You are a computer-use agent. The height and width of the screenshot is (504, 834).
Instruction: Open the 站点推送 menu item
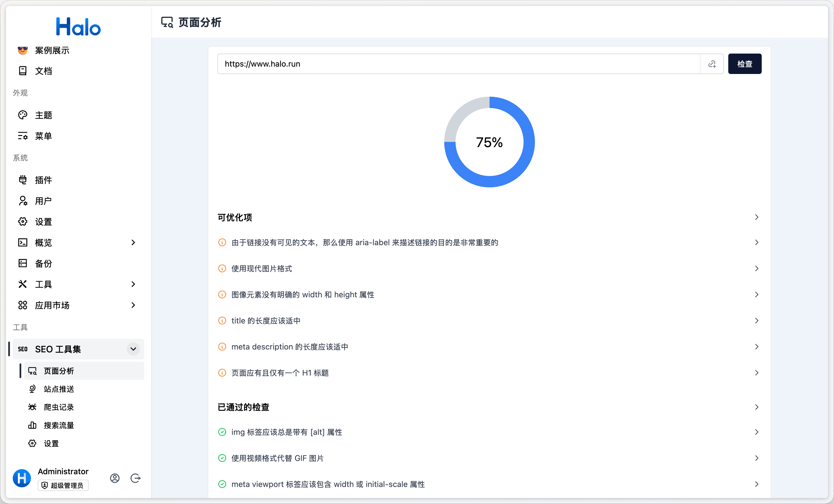click(x=59, y=389)
